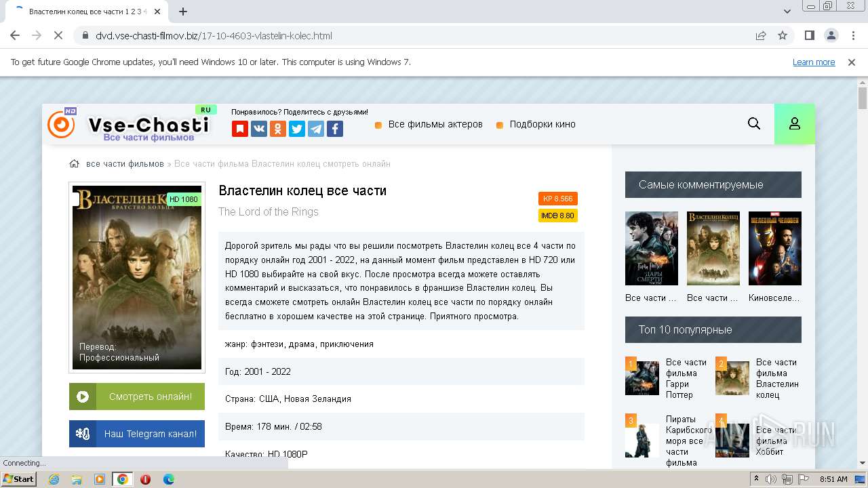This screenshot has height=488, width=868.
Task: Click the clock showing 8:51 AM
Action: 833,479
